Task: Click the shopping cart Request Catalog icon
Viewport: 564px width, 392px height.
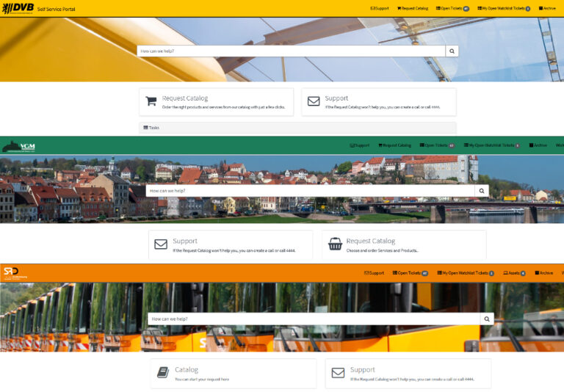Action: click(151, 101)
